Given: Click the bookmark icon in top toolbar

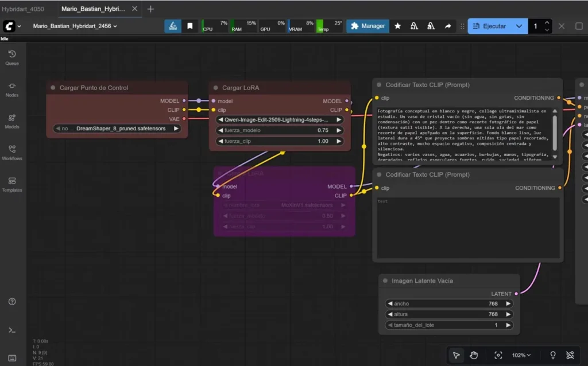Looking at the screenshot, I should (x=189, y=26).
